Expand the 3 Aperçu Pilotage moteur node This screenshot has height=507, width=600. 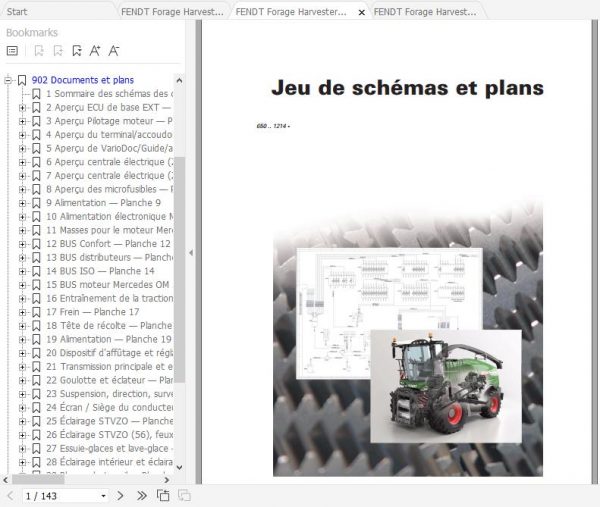click(22, 122)
